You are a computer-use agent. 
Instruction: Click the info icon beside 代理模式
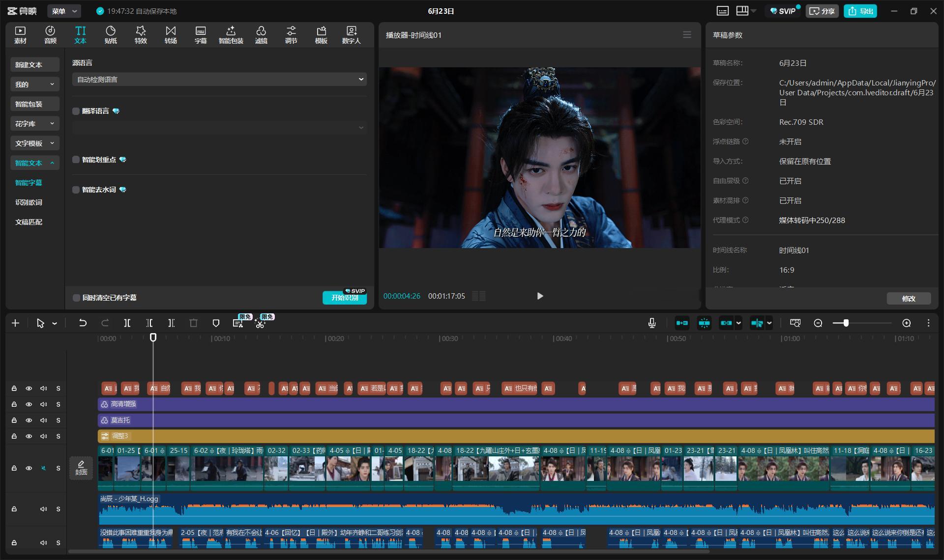[745, 220]
